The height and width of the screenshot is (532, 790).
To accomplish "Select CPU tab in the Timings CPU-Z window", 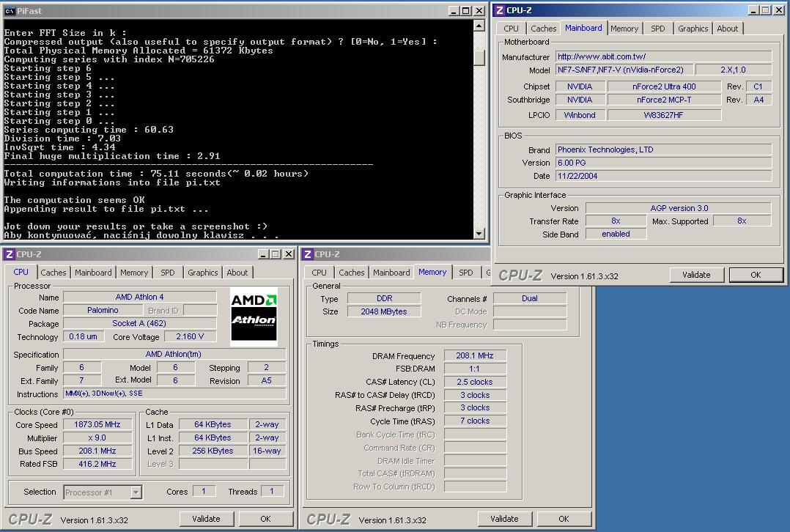I will pos(319,273).
